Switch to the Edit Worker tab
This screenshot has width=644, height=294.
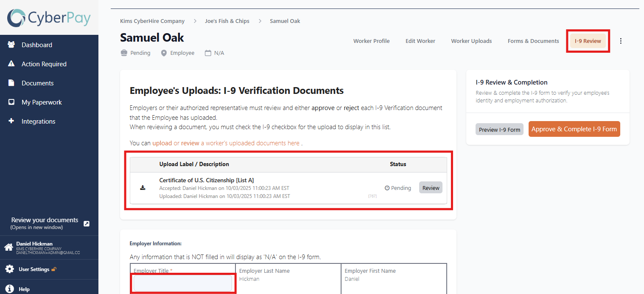tap(420, 41)
